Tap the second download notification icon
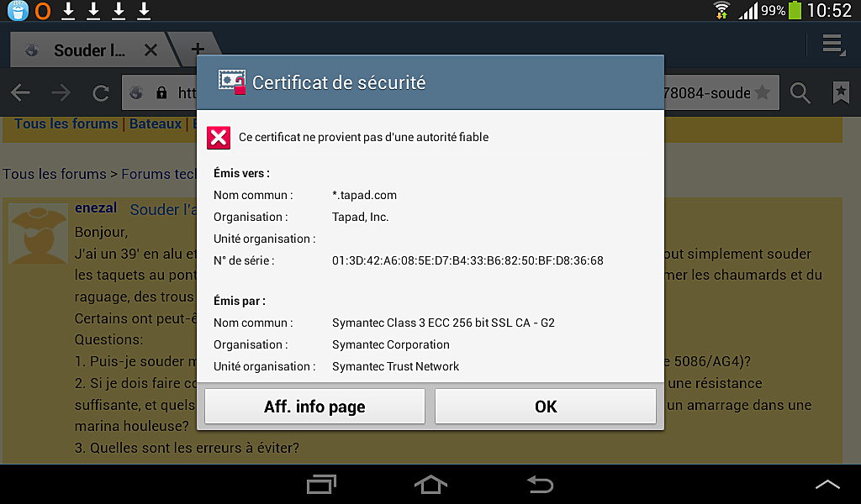Screen dimensions: 861x504 coord(93,10)
